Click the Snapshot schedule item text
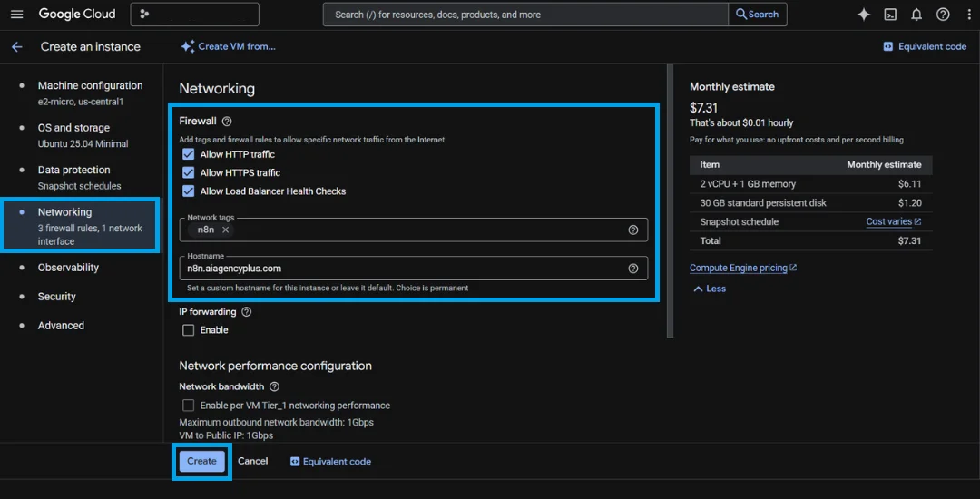980x499 pixels. tap(740, 221)
